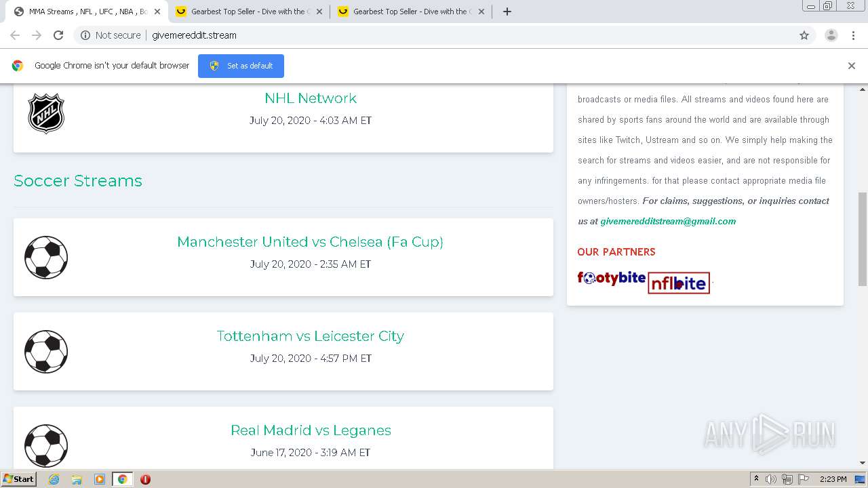
Task: Open the Chrome profile avatar icon
Action: (831, 35)
